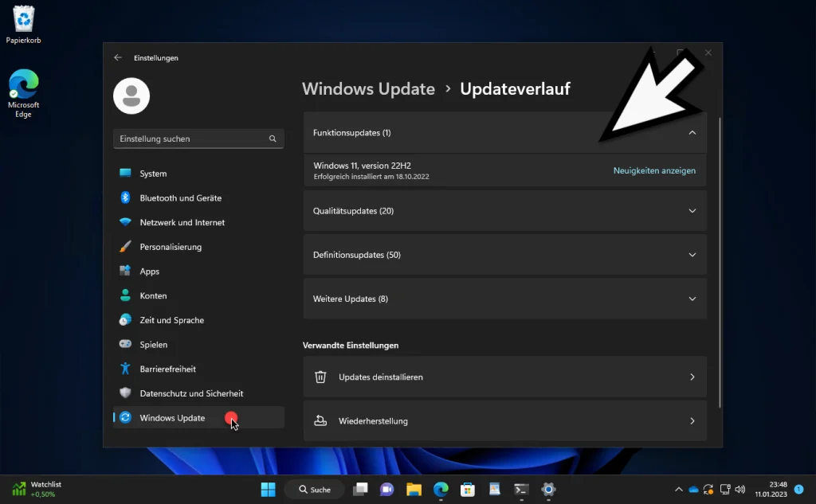Open the Windows Start menu
This screenshot has width=816, height=504.
pyautogui.click(x=268, y=490)
